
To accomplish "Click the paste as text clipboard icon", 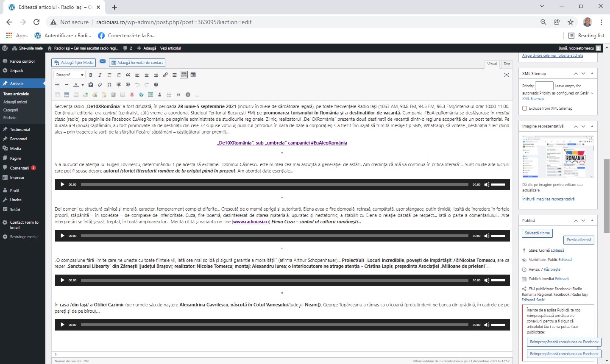I will [x=91, y=85].
